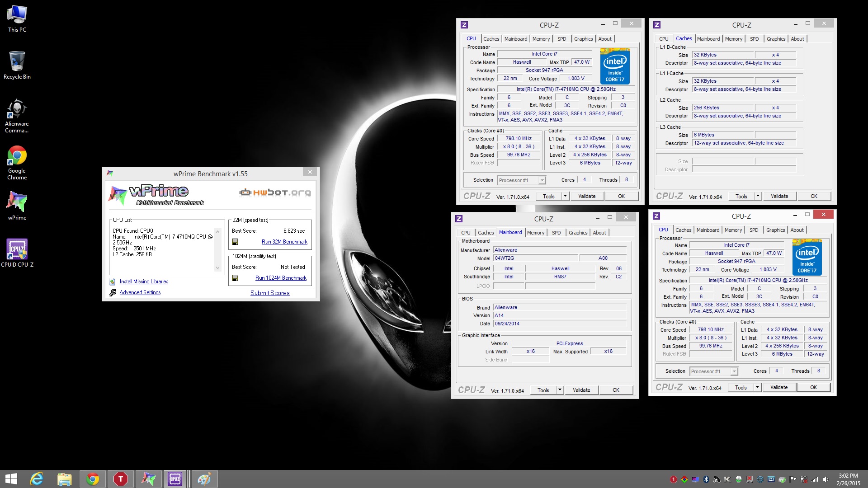Click the Alienware head tray icon
868x488 pixels.
[739, 479]
